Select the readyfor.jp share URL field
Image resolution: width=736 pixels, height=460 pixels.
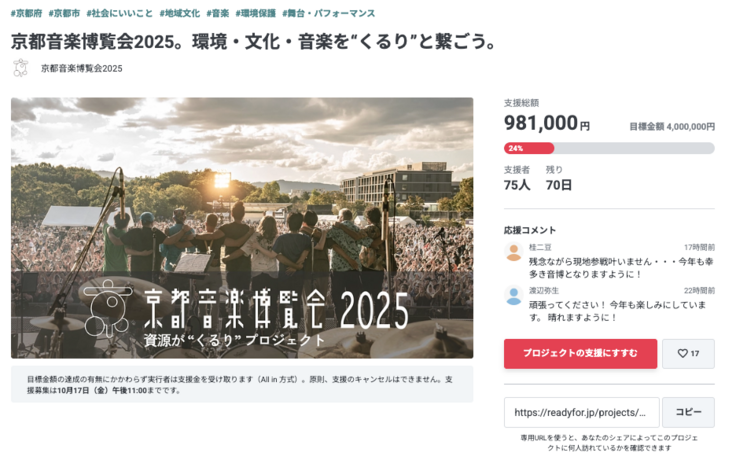580,412
